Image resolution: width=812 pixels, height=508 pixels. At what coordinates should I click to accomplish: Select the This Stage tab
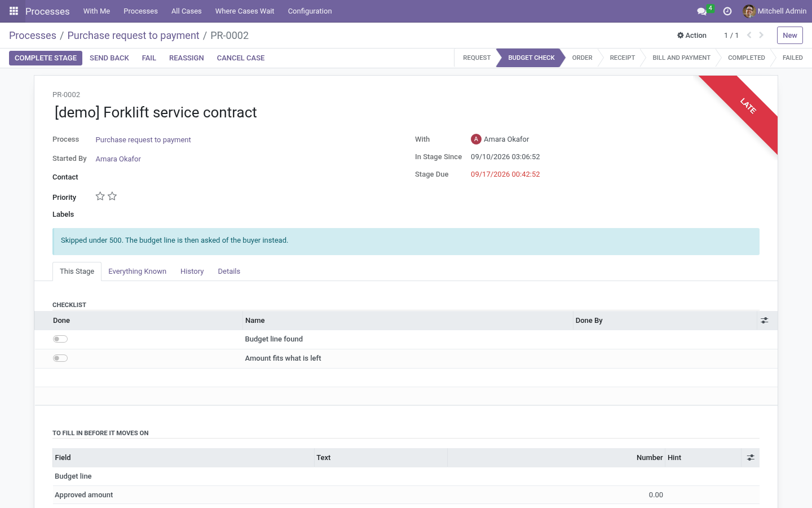pyautogui.click(x=77, y=271)
